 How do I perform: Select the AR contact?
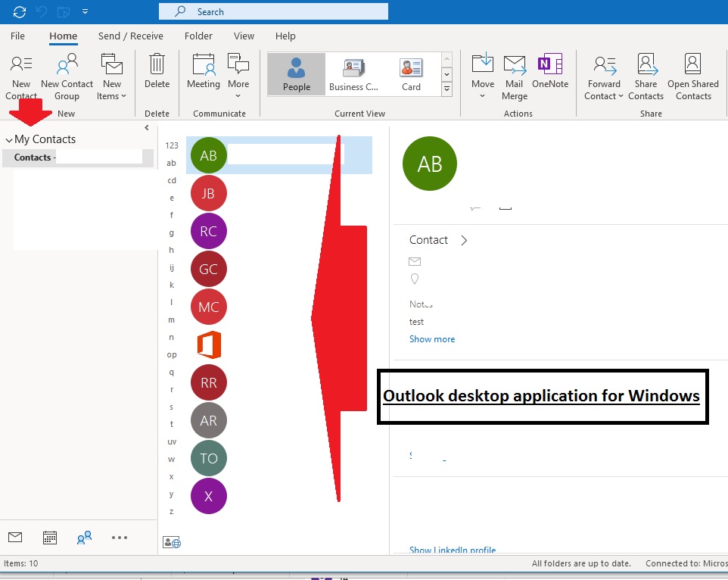pyautogui.click(x=208, y=421)
